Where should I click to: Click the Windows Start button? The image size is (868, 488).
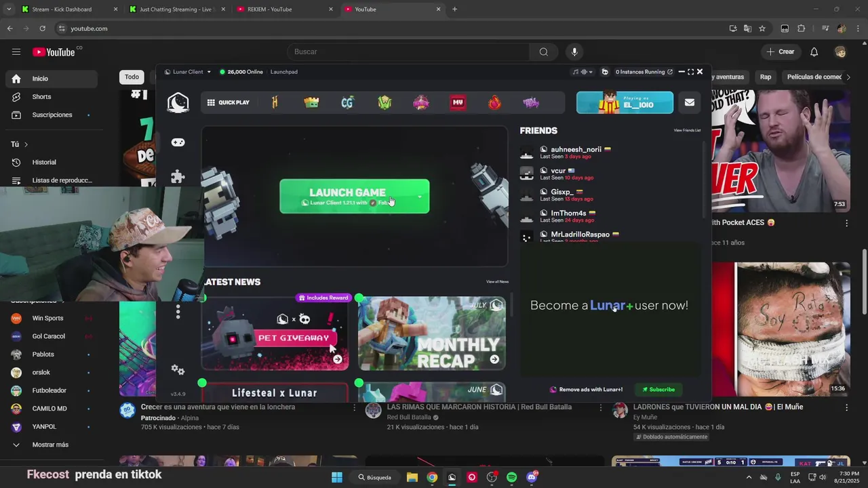(337, 477)
